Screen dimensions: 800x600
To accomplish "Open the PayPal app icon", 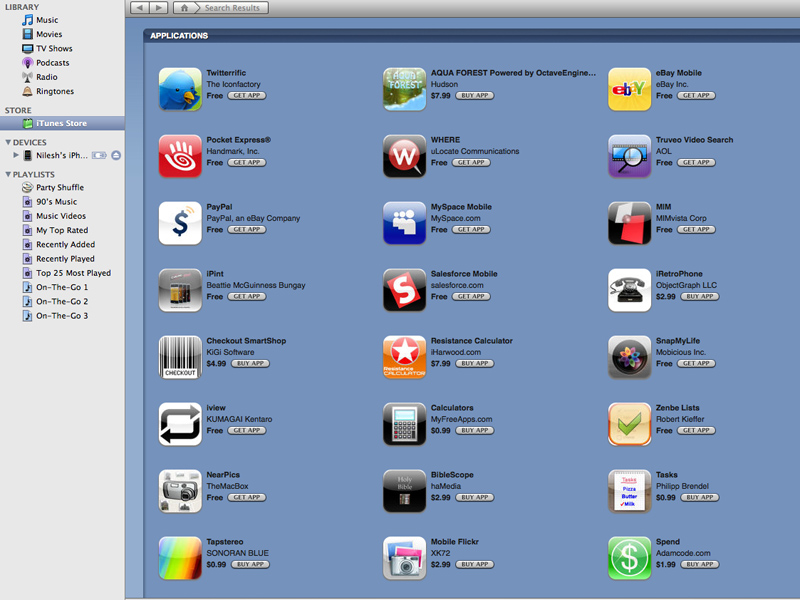I will (x=180, y=223).
